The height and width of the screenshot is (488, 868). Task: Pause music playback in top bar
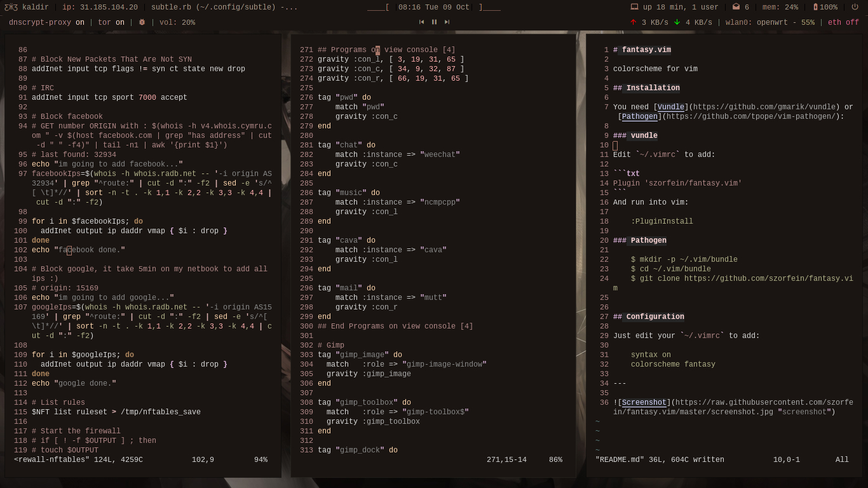tap(435, 22)
